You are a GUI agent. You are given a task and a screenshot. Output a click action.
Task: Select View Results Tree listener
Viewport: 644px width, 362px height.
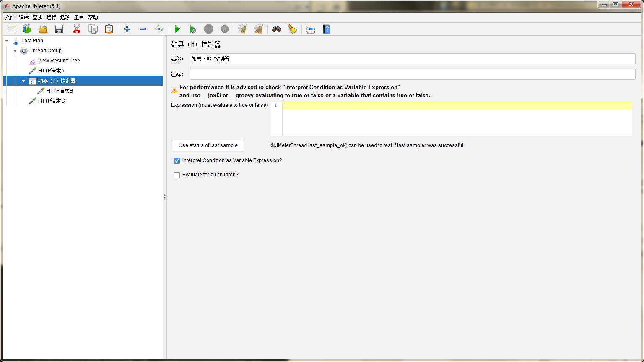tap(59, 61)
